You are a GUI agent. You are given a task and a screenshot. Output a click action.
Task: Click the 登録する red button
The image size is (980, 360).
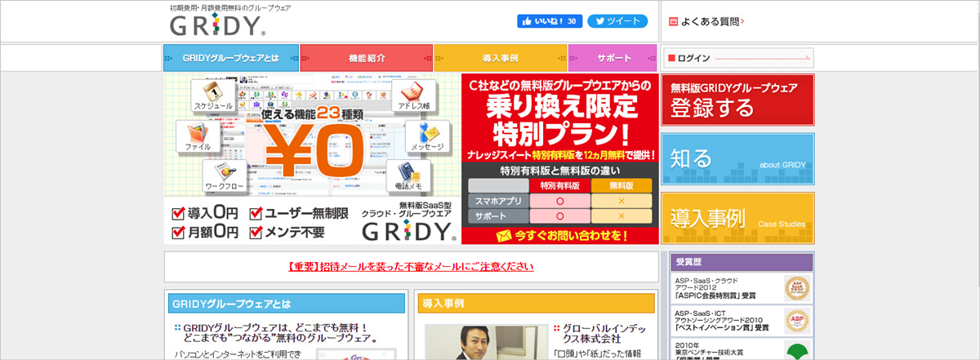click(x=737, y=100)
